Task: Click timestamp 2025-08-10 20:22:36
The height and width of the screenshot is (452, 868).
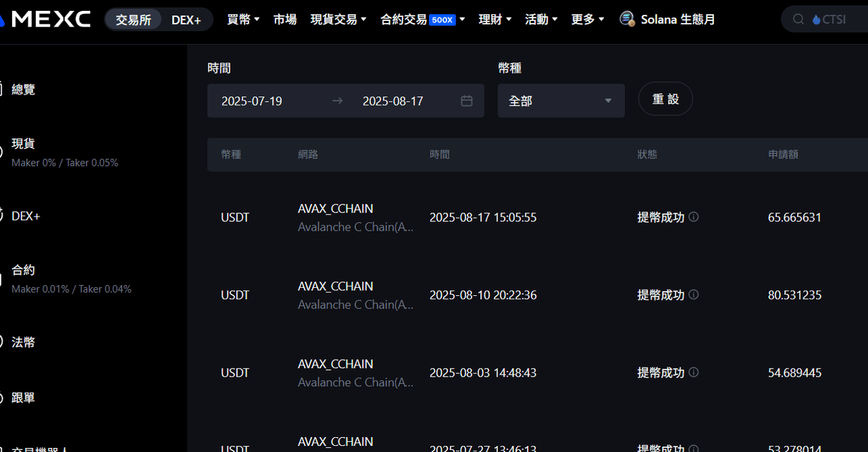Action: tap(483, 295)
